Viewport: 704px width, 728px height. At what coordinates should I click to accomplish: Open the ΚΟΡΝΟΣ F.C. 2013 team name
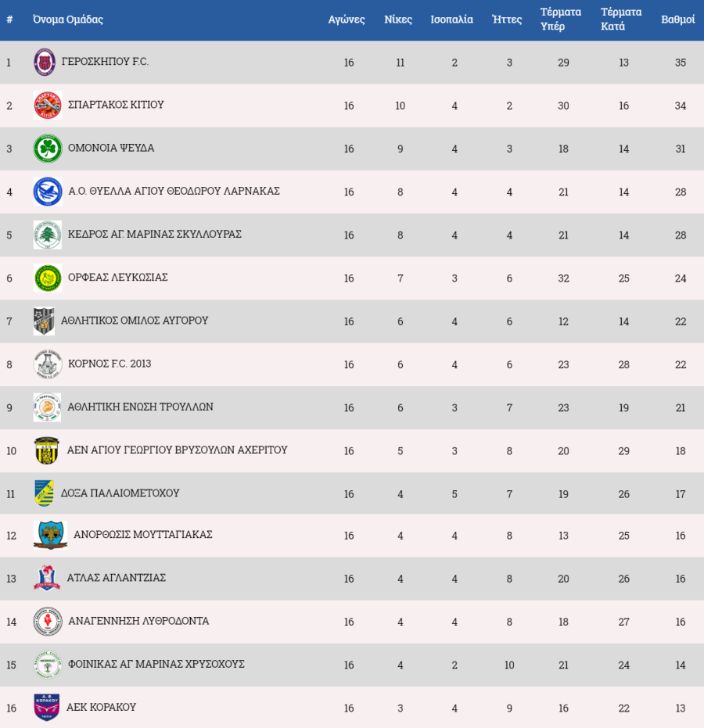(110, 364)
